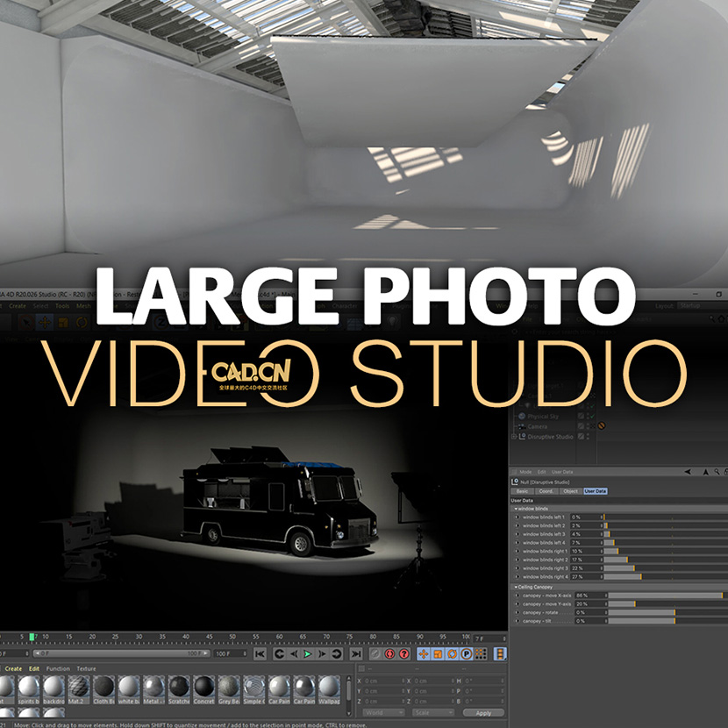Screen dimensions: 728x728
Task: Toggle Rotation keyframe recording icon
Action: (x=452, y=653)
